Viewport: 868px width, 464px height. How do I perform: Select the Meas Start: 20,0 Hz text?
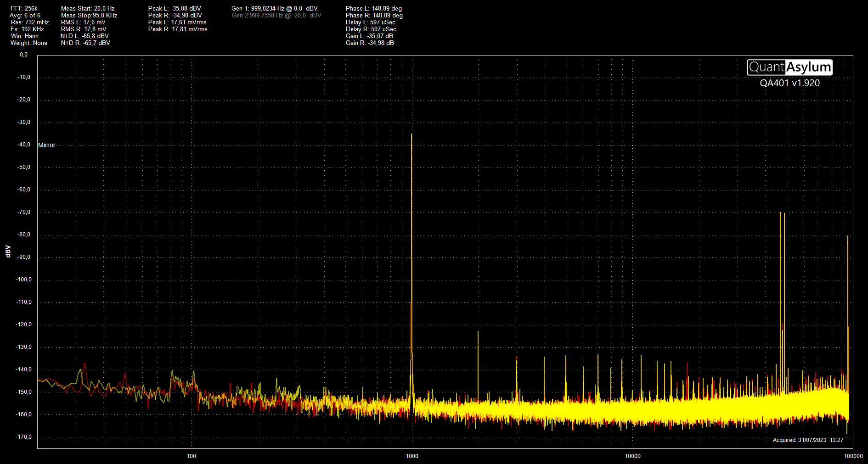[x=88, y=8]
